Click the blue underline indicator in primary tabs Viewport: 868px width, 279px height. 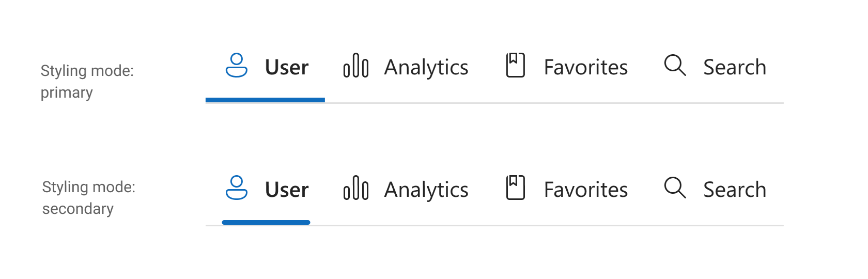pos(265,100)
